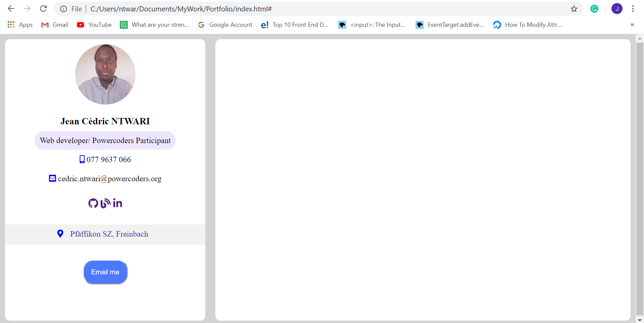This screenshot has height=323, width=644.
Task: Click the envelope email icon
Action: (53, 178)
